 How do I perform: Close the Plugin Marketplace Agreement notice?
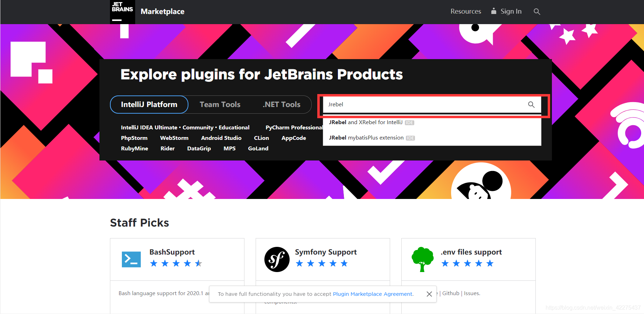[429, 294]
